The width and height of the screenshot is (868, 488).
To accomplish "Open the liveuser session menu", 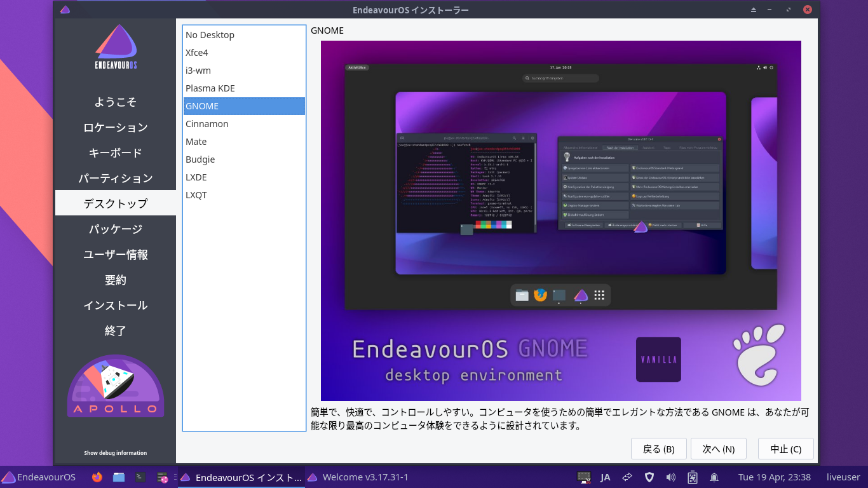I will click(x=843, y=477).
